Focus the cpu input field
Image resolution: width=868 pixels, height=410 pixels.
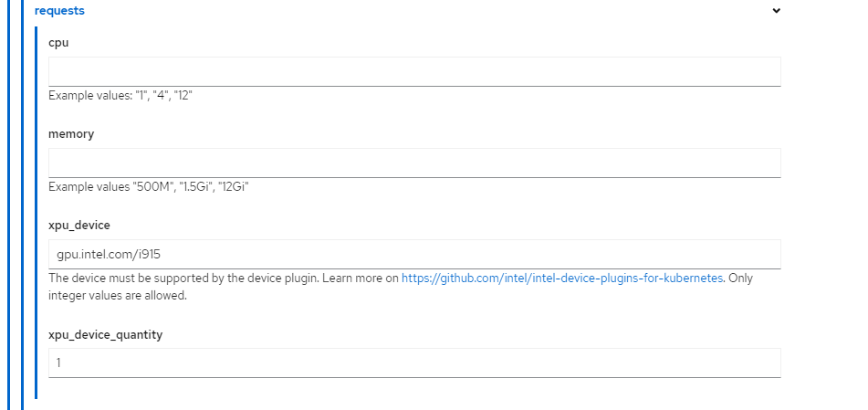pos(414,71)
